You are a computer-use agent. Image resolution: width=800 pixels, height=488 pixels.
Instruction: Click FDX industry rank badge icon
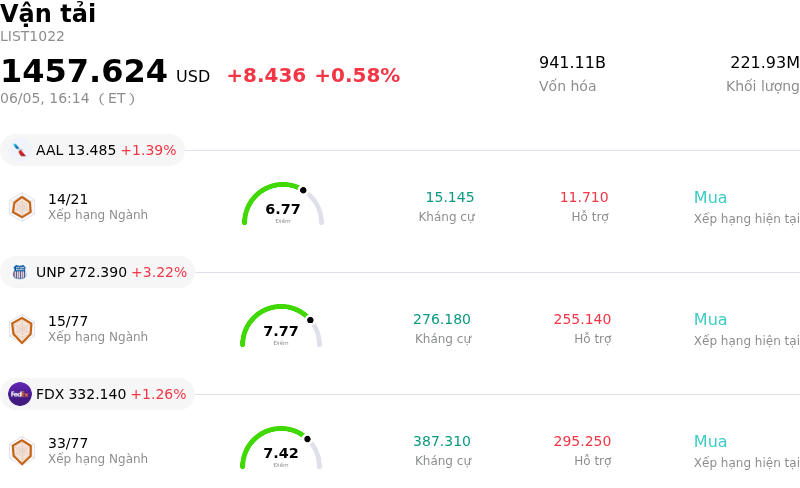[x=22, y=451]
